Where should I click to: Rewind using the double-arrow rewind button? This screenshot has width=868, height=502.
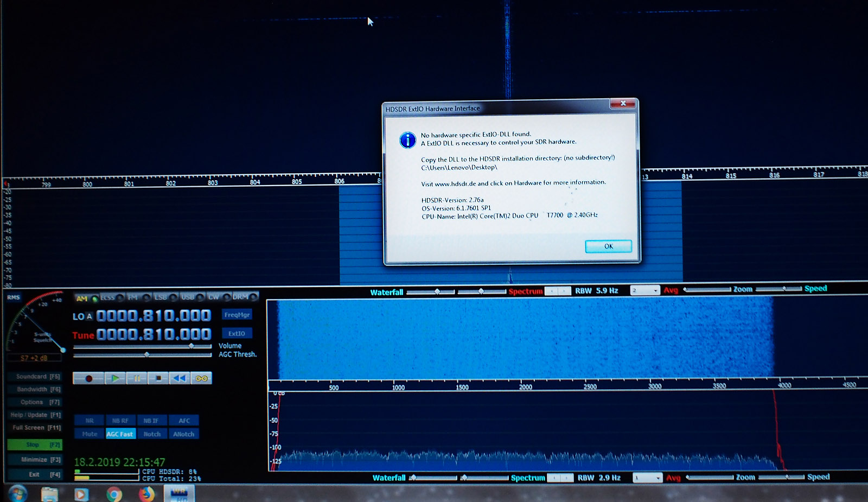click(x=180, y=378)
